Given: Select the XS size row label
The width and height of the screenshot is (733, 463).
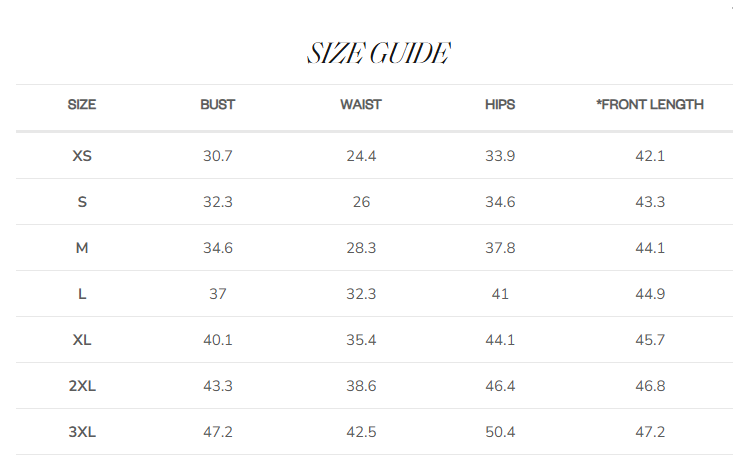Looking at the screenshot, I should [82, 156].
